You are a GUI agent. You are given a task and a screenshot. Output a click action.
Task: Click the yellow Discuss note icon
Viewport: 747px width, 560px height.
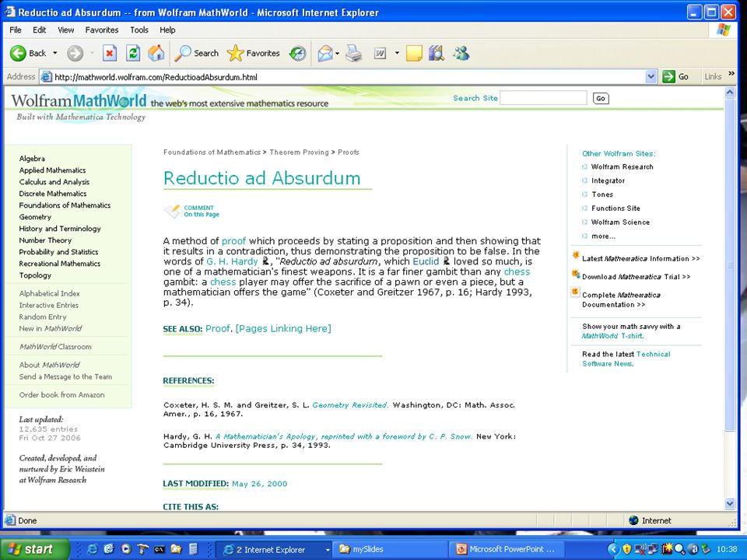pos(414,54)
